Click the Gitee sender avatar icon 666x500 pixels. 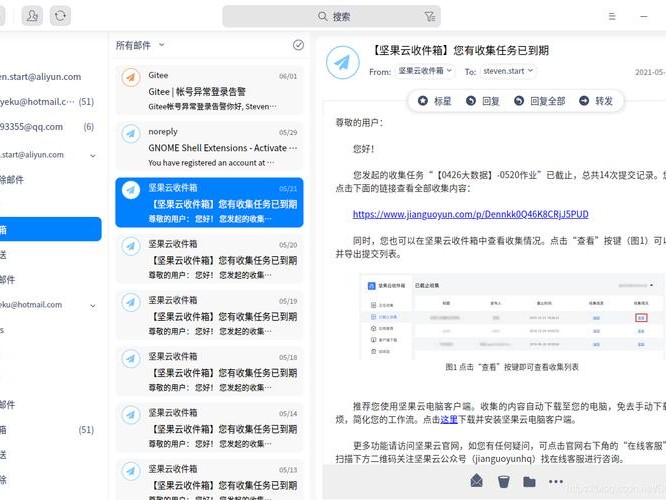tap(131, 77)
